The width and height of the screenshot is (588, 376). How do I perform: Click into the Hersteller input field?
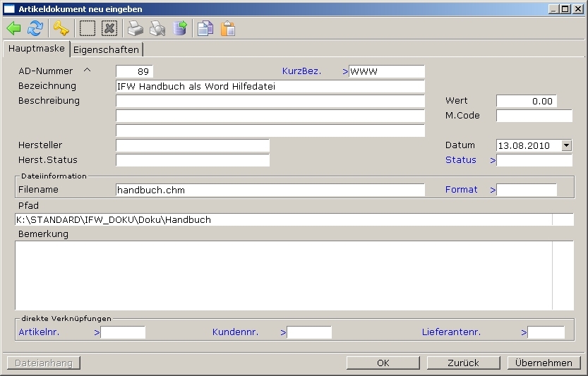[192, 145]
